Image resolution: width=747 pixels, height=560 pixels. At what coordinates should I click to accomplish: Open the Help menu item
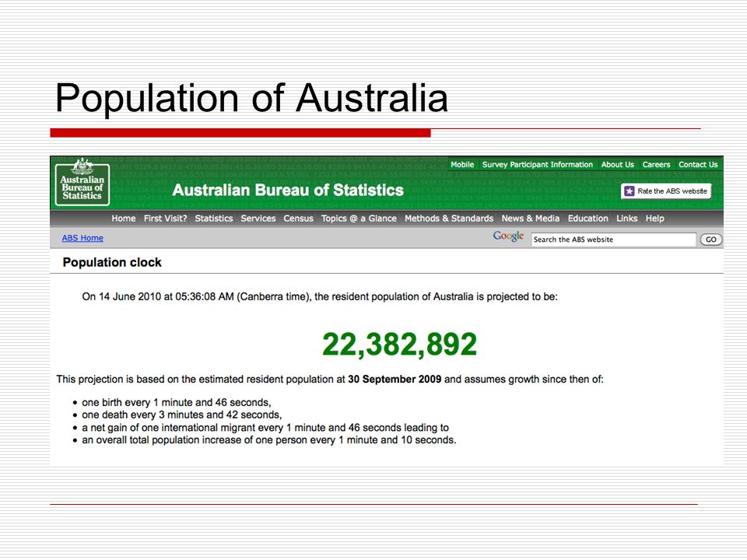pos(654,218)
